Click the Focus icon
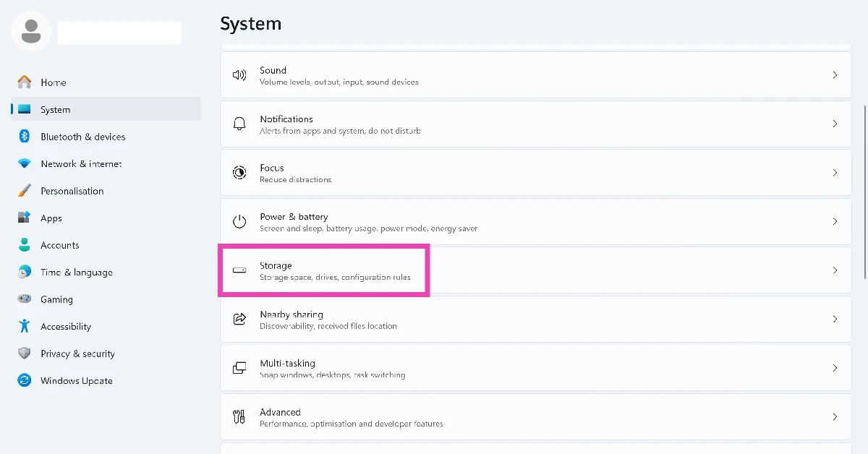This screenshot has height=454, width=868. [x=239, y=173]
